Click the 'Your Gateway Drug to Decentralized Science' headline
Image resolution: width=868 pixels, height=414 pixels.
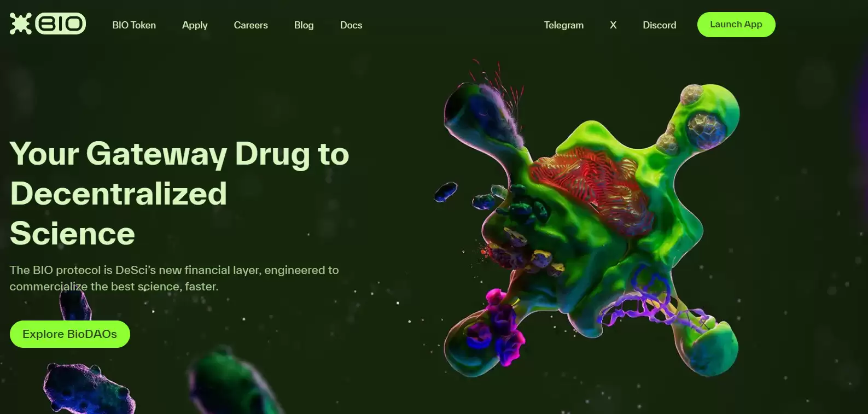point(179,194)
